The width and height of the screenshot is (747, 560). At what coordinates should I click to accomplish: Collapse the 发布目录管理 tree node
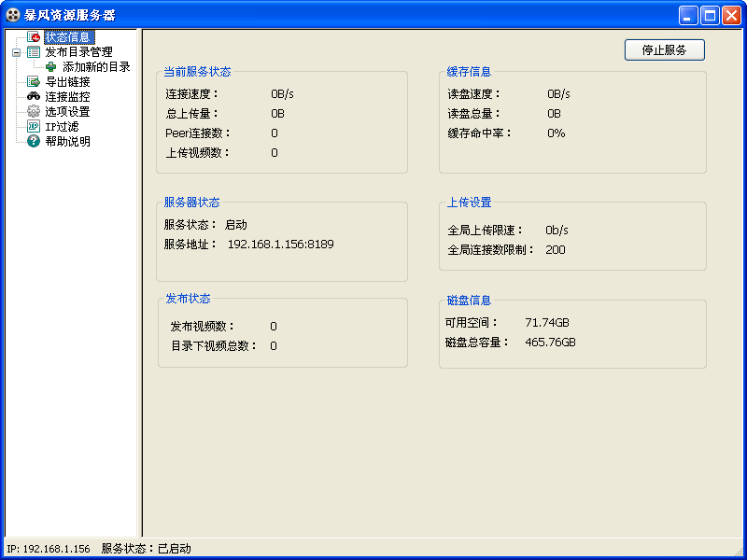[17, 52]
